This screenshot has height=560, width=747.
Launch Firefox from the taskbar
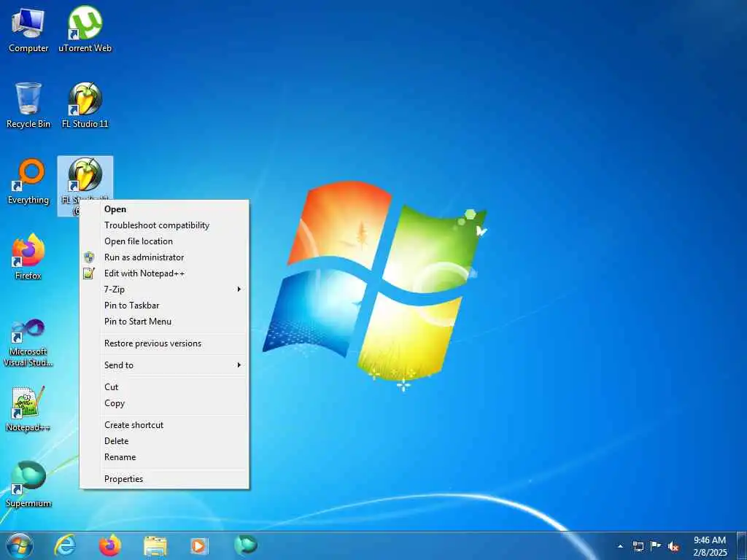point(110,545)
